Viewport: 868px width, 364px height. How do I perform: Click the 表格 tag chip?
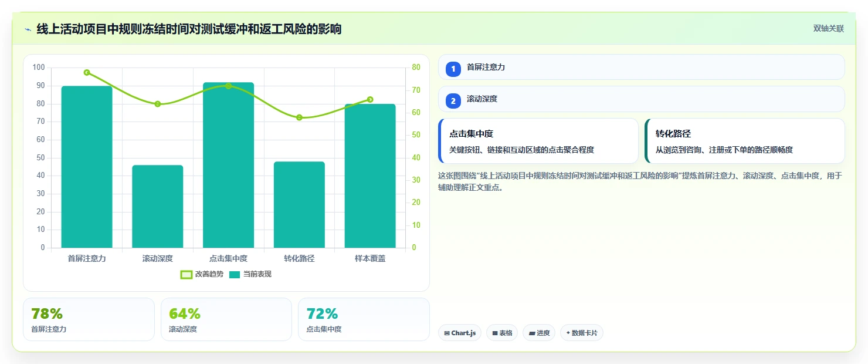pyautogui.click(x=502, y=333)
